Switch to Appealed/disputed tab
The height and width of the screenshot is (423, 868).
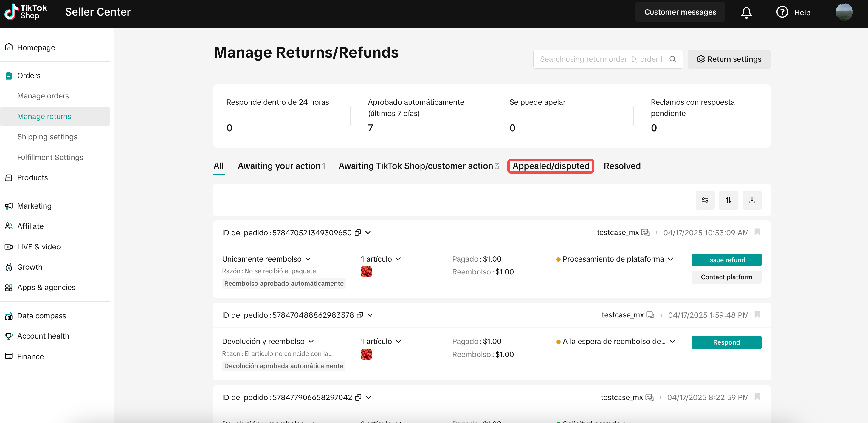click(x=551, y=166)
